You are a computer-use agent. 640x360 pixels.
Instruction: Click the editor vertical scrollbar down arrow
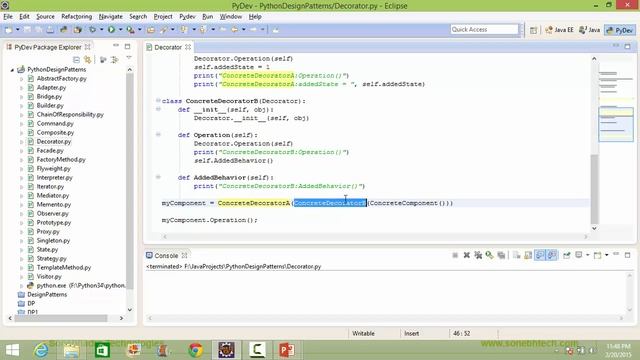(594, 228)
